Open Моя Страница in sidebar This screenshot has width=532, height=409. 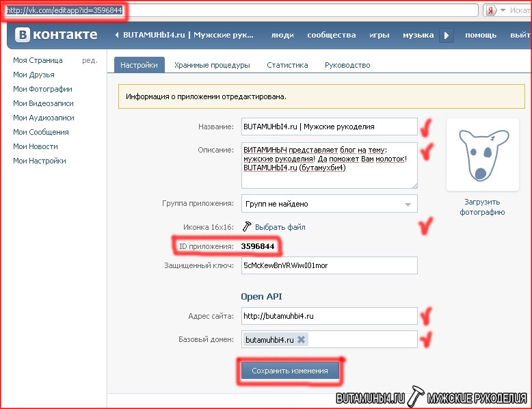(x=38, y=60)
